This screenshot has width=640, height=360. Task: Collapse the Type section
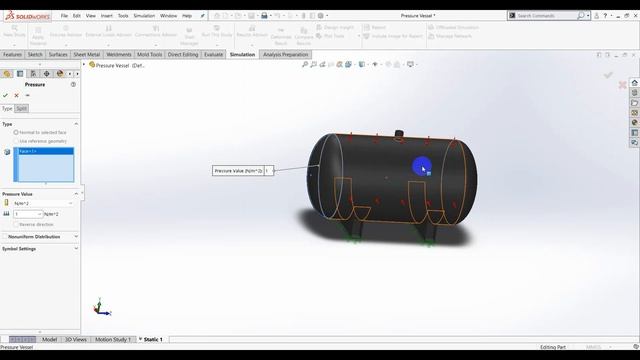point(76,124)
